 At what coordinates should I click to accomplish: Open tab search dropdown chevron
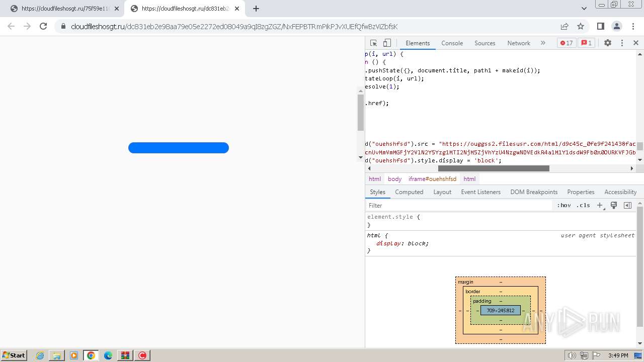coord(584,9)
